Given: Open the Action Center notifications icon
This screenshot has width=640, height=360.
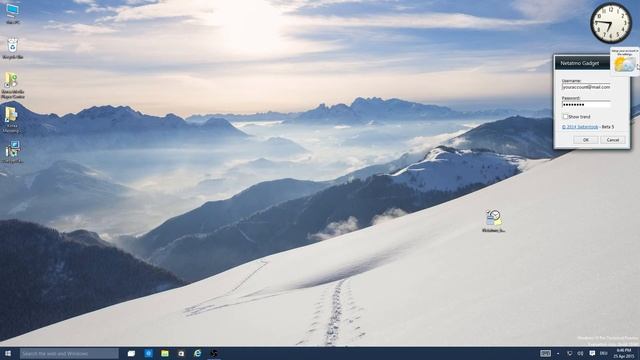Looking at the screenshot, I should click(592, 353).
